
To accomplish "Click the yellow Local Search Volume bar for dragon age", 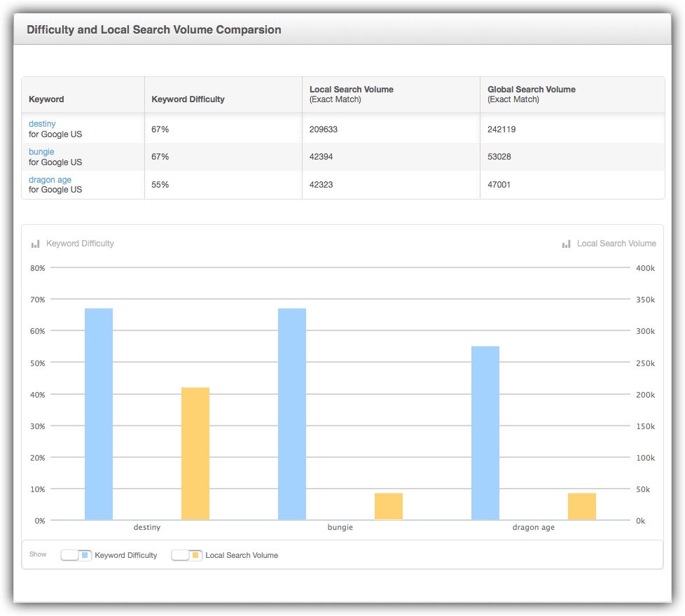I will [x=582, y=506].
